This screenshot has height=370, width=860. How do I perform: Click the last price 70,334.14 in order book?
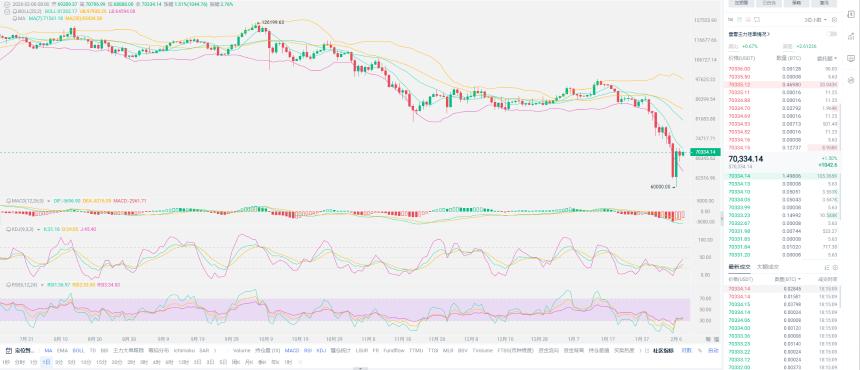click(x=746, y=159)
